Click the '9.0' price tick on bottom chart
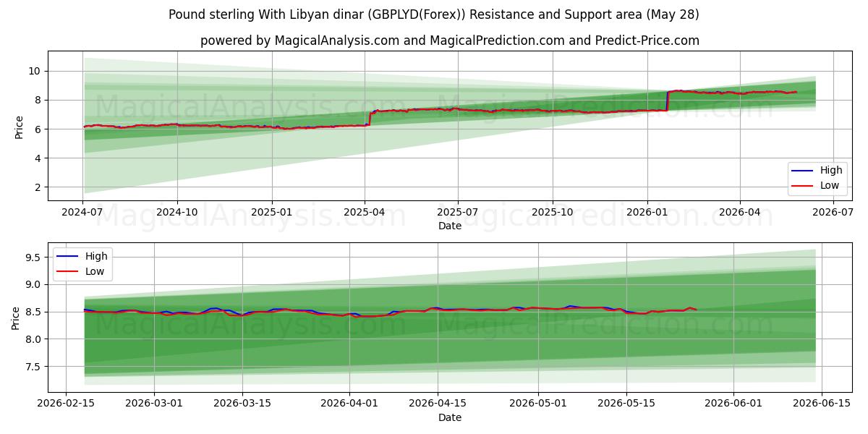This screenshot has width=868, height=434. click(x=33, y=284)
